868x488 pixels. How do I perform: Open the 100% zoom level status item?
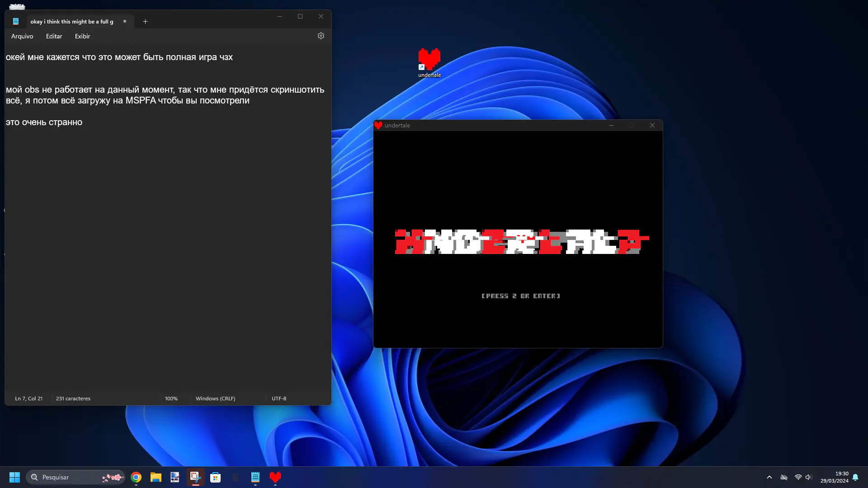pyautogui.click(x=171, y=399)
